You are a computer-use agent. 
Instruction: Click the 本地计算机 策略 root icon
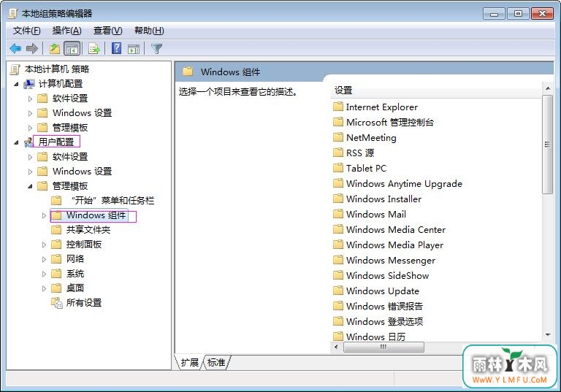click(15, 69)
